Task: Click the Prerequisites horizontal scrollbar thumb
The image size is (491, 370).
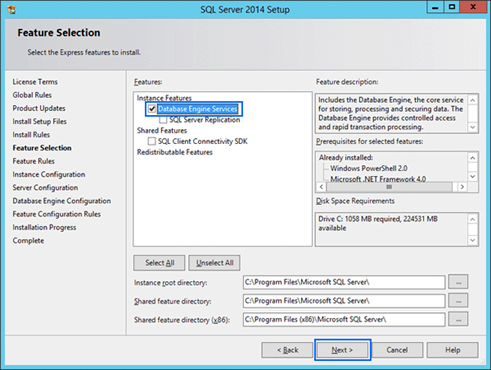Action: pyautogui.click(x=389, y=187)
